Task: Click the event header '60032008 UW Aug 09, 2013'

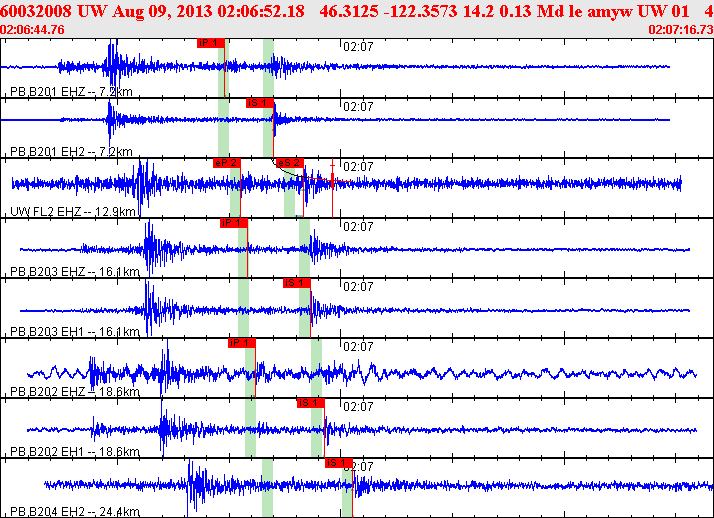Action: 107,11
